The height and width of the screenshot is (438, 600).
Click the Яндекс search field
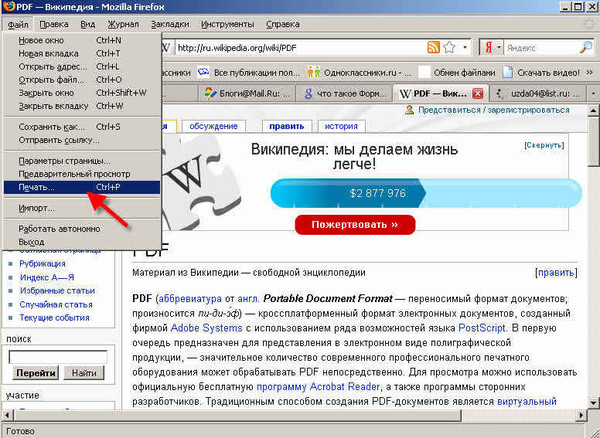pyautogui.click(x=540, y=48)
